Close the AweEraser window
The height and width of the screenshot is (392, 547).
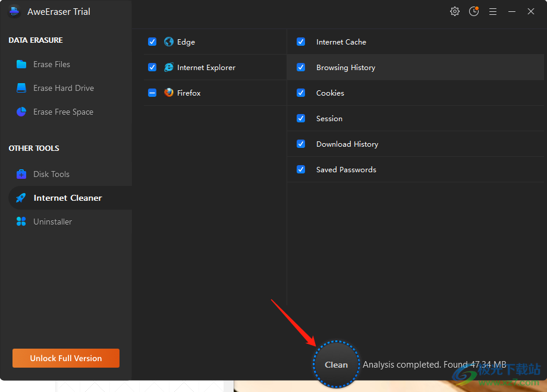click(x=530, y=11)
